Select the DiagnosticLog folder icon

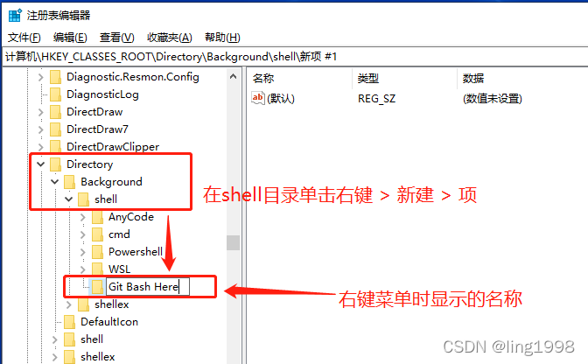click(55, 94)
